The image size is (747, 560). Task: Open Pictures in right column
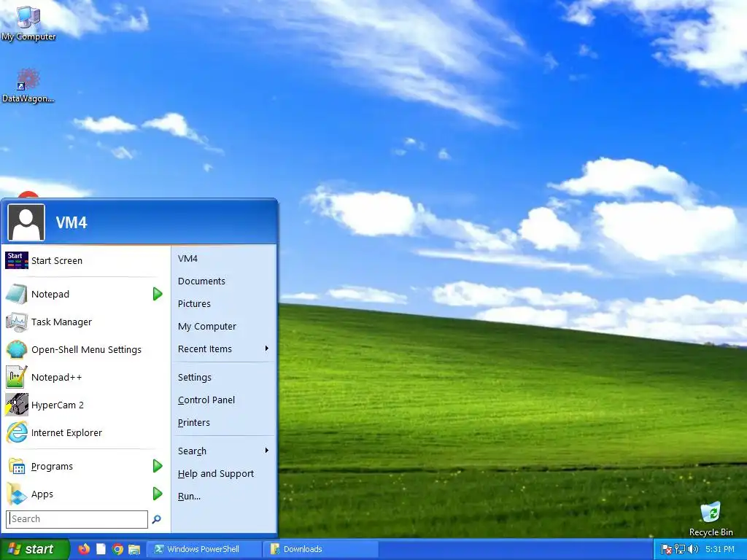coord(194,303)
